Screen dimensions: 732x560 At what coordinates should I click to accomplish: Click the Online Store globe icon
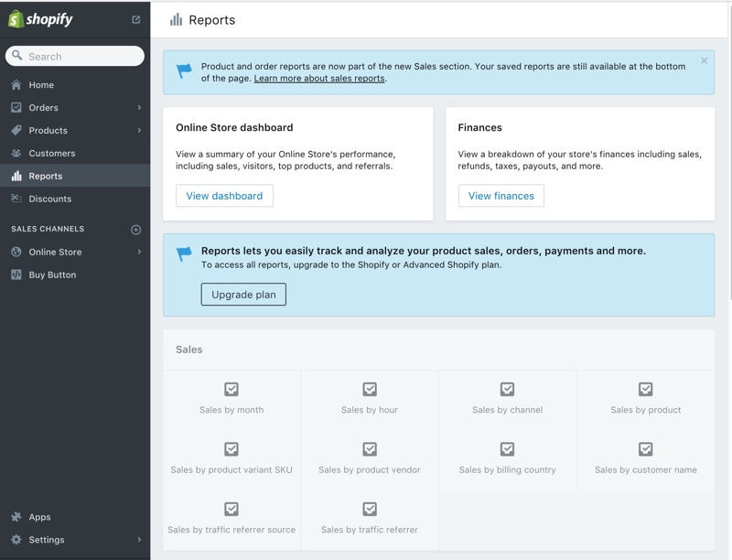16,252
